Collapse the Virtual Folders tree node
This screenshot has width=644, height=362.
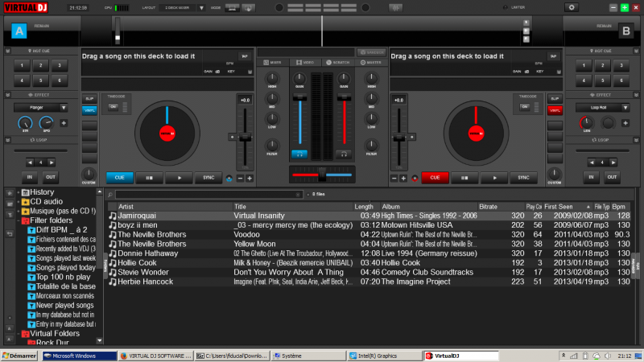coord(19,334)
